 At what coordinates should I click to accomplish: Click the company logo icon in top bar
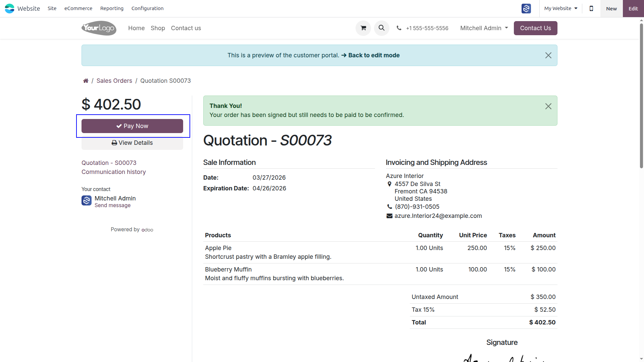coord(526,8)
